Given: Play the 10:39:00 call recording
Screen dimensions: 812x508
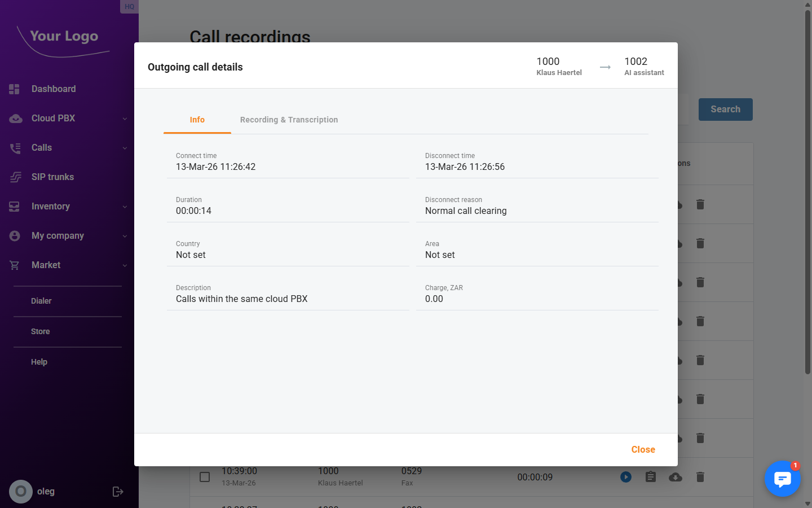Looking at the screenshot, I should tap(625, 477).
